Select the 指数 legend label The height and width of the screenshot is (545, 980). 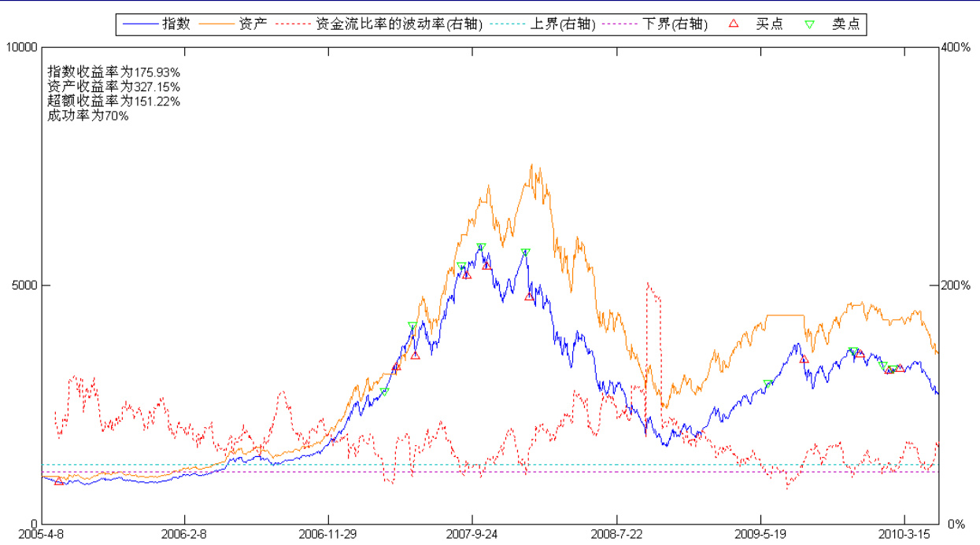(176, 24)
